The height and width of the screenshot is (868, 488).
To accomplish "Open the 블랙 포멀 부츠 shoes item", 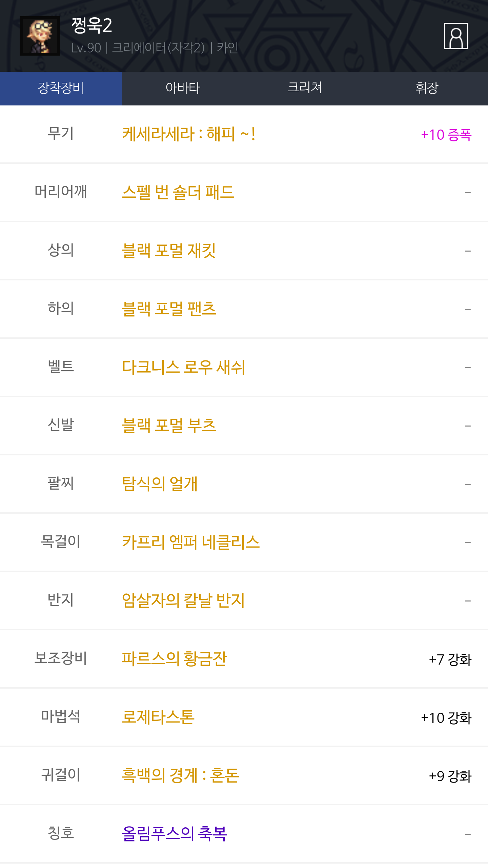I will pos(169,426).
